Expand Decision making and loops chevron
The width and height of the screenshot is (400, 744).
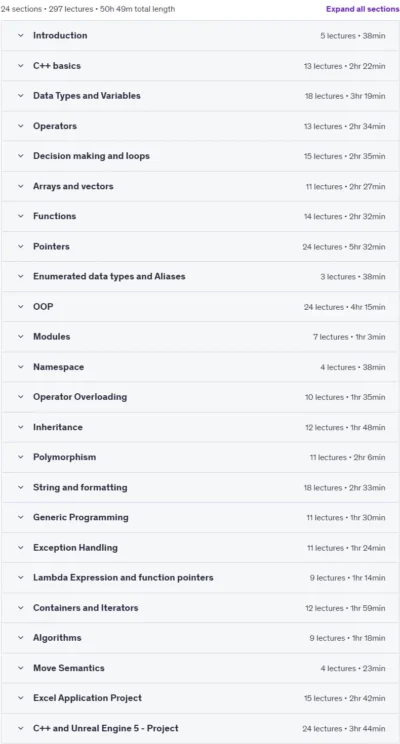click(x=20, y=156)
